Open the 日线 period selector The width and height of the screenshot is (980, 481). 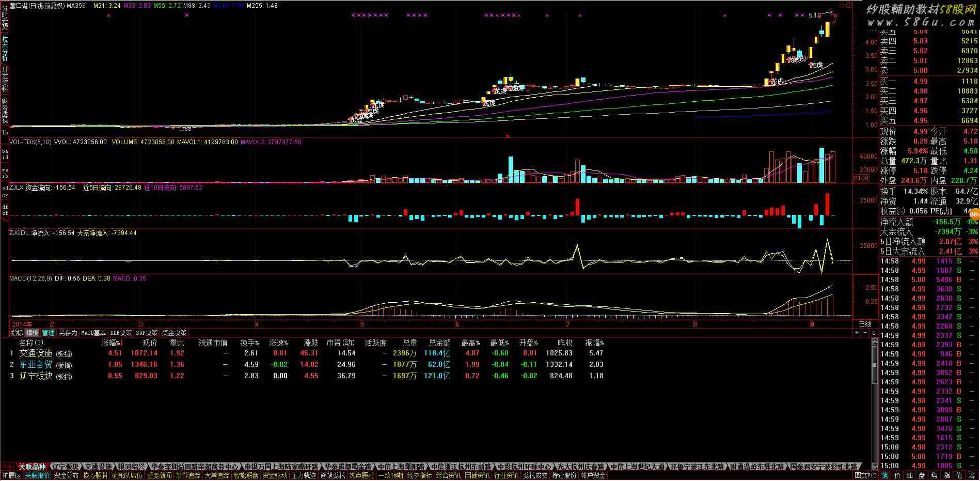point(865,324)
